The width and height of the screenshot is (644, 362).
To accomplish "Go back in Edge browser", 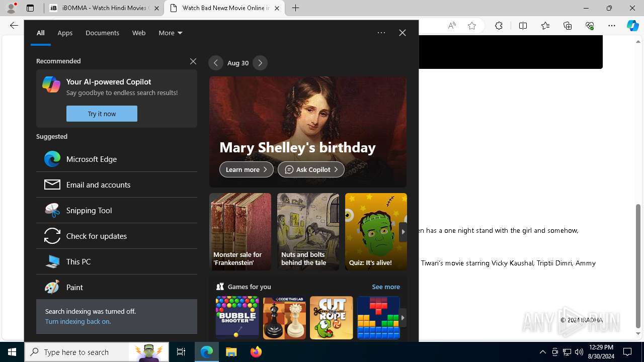I will (x=14, y=26).
